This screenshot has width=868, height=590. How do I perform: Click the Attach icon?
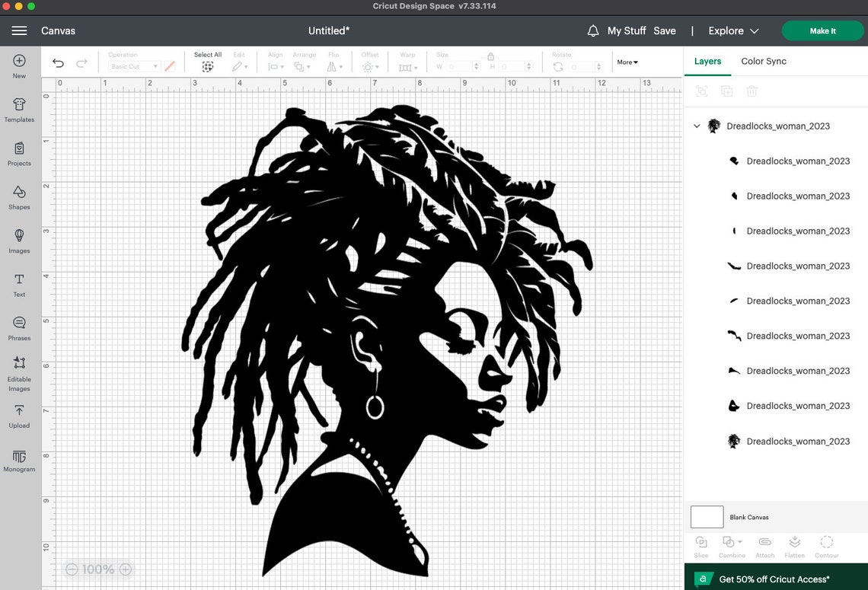[x=764, y=544]
